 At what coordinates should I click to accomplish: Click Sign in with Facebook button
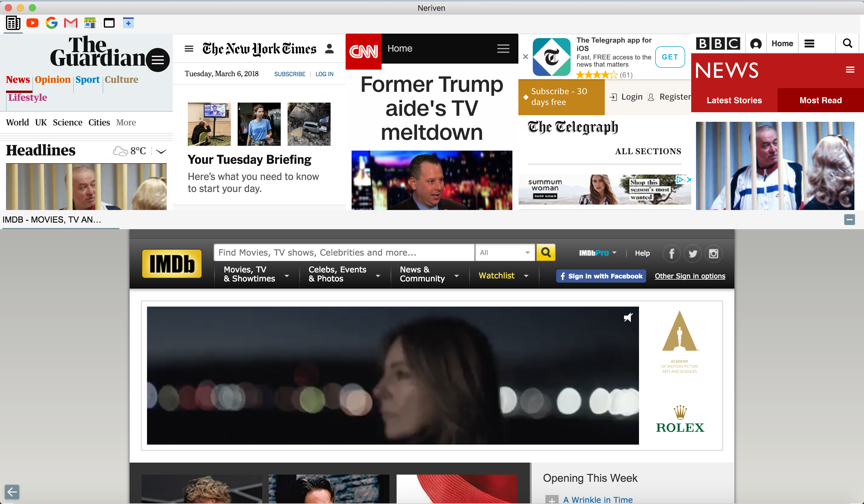pyautogui.click(x=601, y=276)
